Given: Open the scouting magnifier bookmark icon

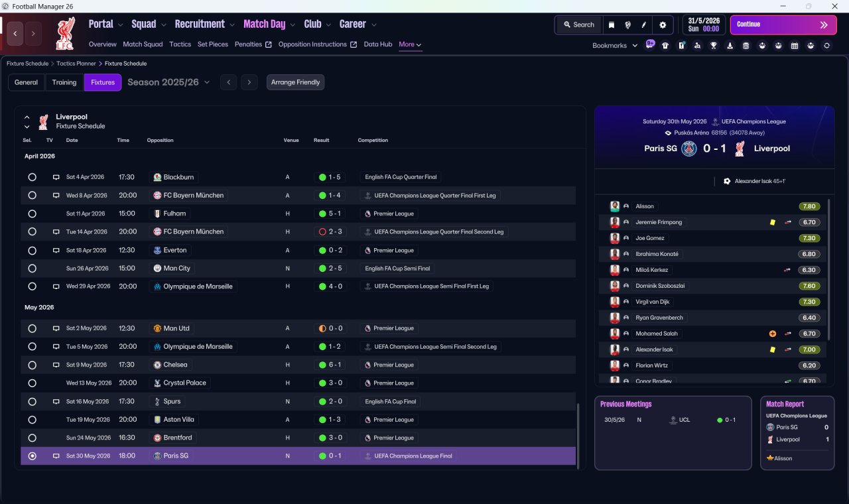Looking at the screenshot, I should pos(697,46).
